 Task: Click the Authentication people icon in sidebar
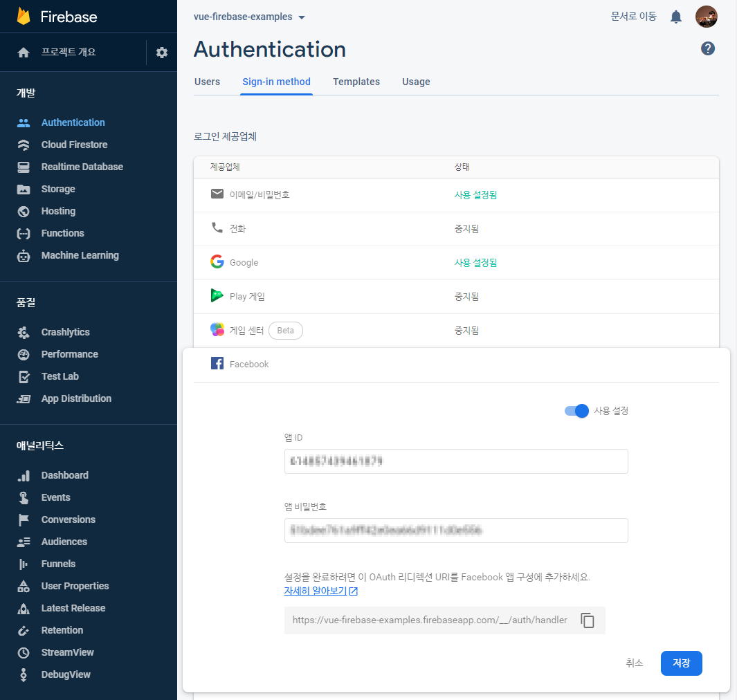point(24,122)
